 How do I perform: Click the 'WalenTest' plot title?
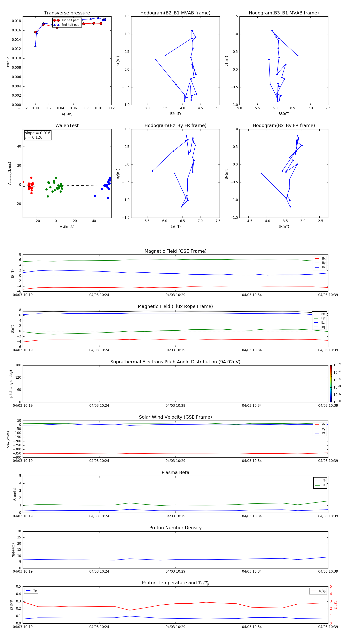tap(67, 125)
